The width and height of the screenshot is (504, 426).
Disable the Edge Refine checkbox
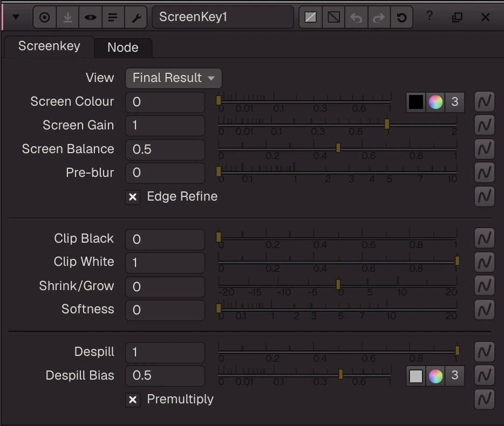[x=133, y=197]
